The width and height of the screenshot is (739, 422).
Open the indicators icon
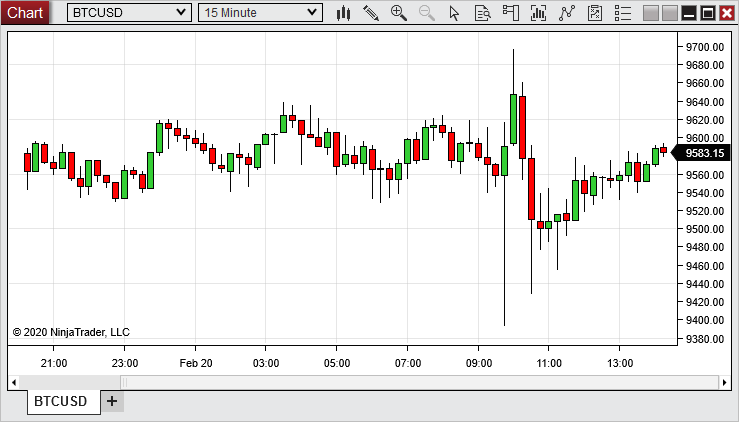click(x=539, y=13)
